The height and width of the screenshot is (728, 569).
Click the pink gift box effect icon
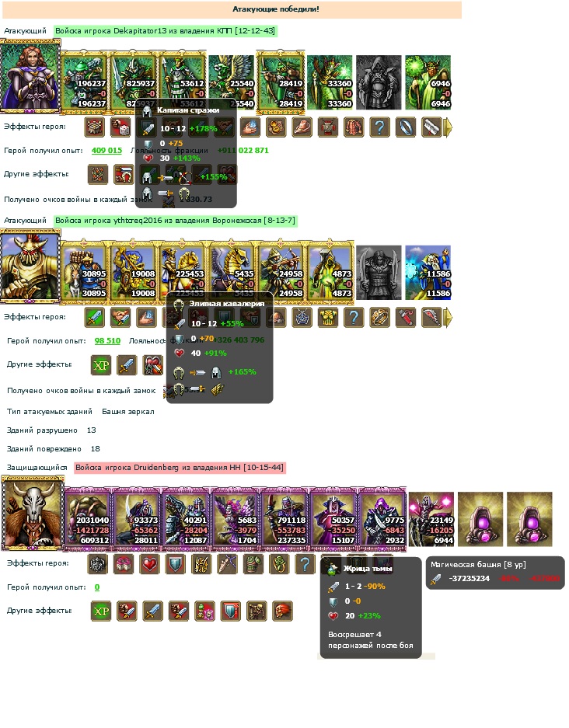tap(124, 564)
